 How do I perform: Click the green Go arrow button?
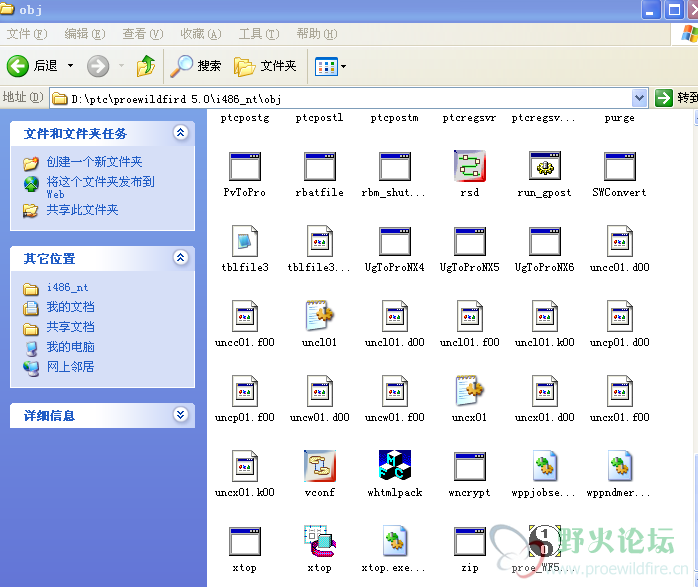(663, 98)
